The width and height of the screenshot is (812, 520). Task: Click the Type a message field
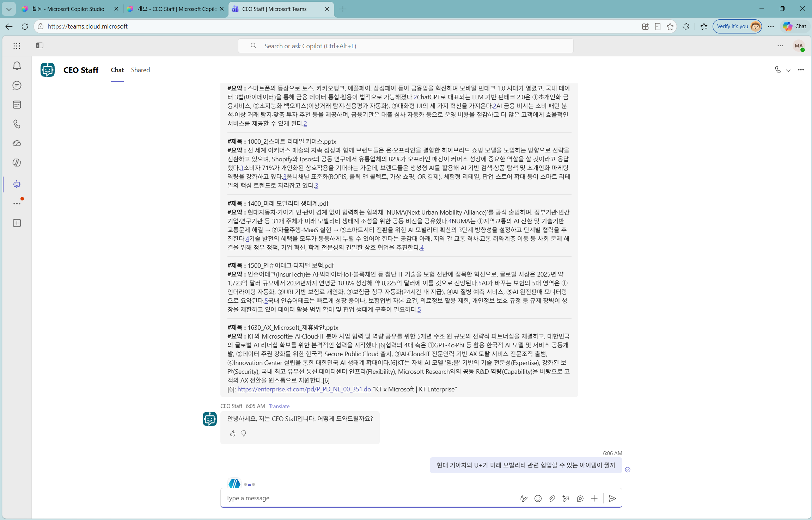[x=370, y=498]
